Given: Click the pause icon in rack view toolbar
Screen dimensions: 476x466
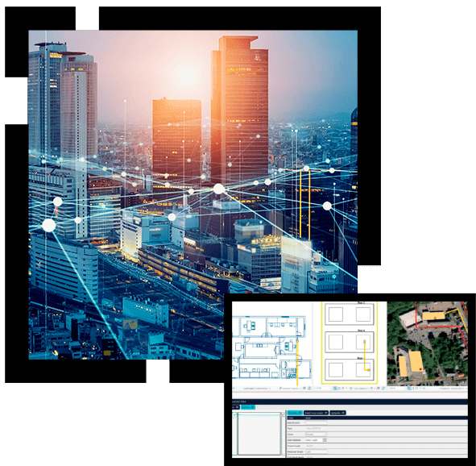Looking at the screenshot, I should [x=379, y=389].
